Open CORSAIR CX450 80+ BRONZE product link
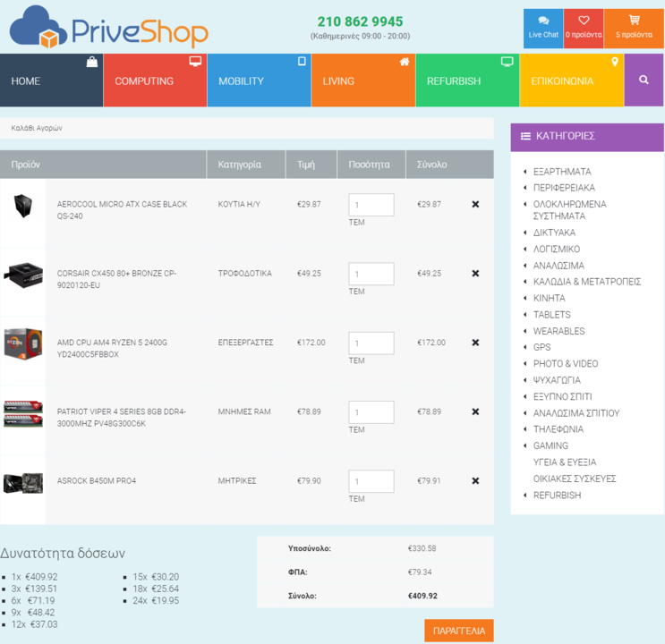 tap(116, 279)
